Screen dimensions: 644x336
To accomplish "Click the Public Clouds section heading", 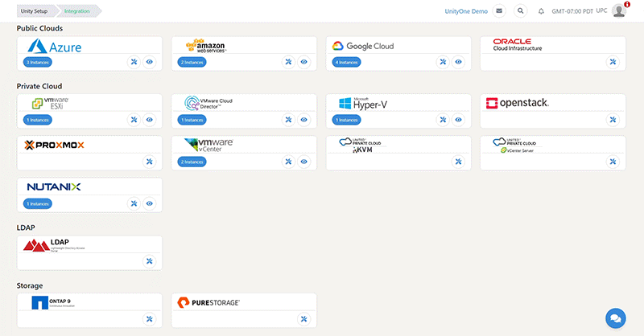I will pos(39,28).
